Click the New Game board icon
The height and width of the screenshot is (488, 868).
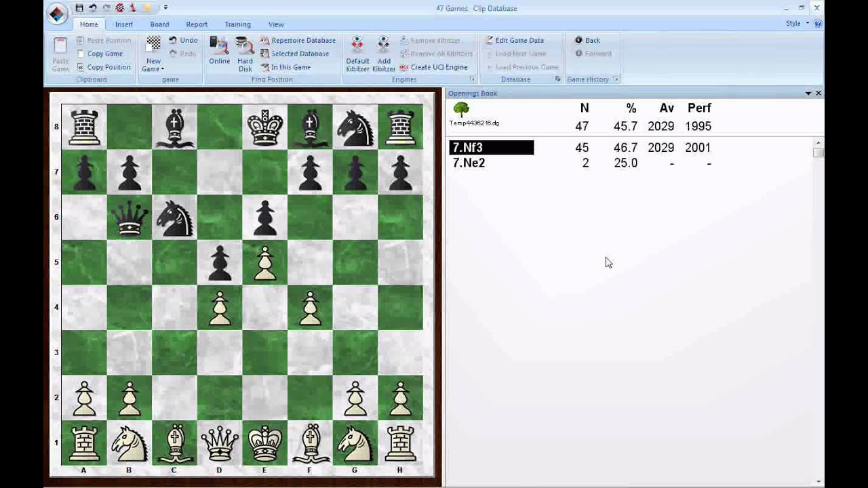point(153,43)
